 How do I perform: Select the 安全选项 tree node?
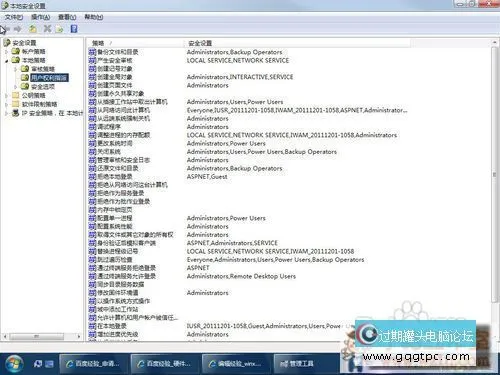pos(43,87)
